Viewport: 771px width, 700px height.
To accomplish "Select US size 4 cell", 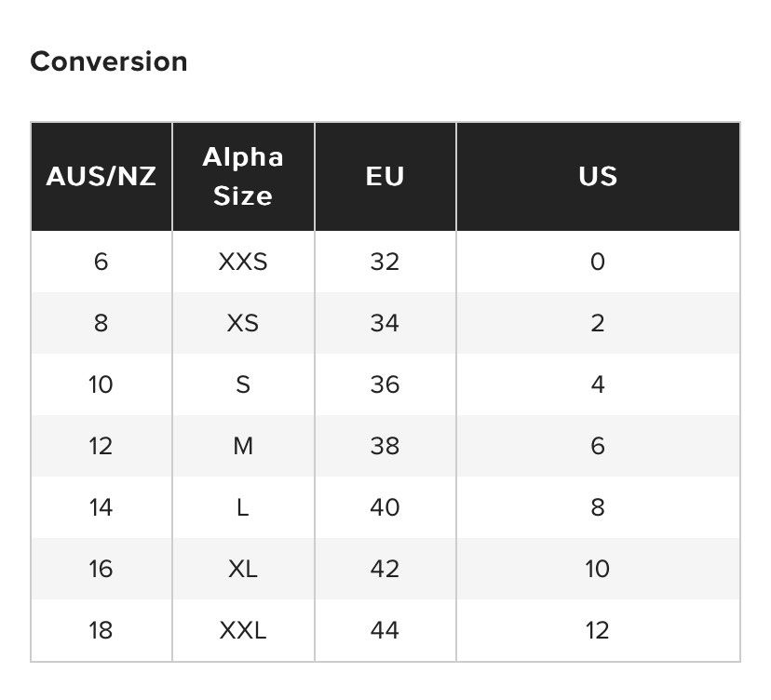I will pyautogui.click(x=597, y=384).
